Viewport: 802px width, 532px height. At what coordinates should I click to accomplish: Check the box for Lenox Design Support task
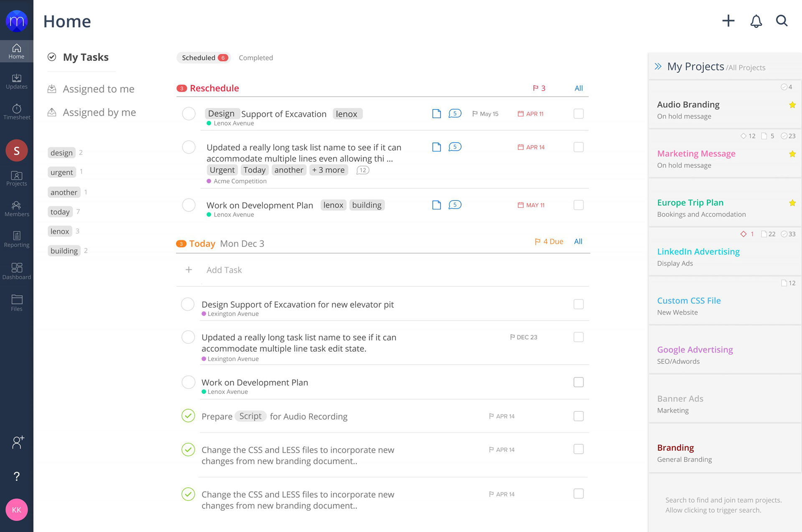[x=579, y=114]
